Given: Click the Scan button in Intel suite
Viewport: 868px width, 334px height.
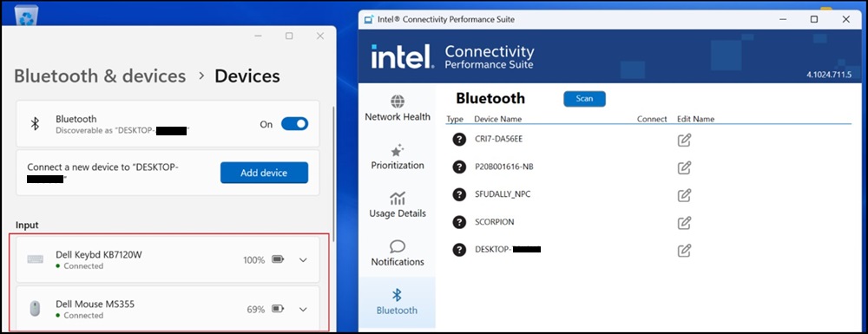Looking at the screenshot, I should point(584,99).
